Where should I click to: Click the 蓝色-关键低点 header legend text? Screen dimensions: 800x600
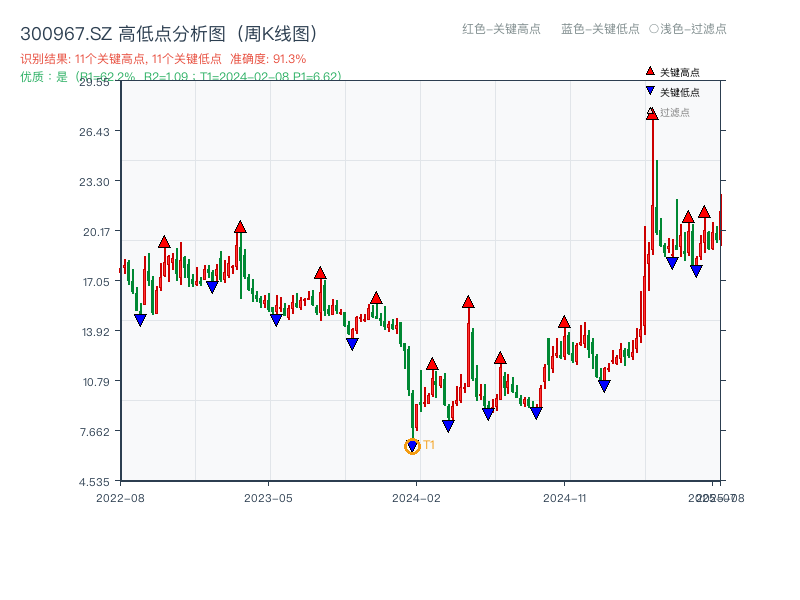[x=600, y=29]
